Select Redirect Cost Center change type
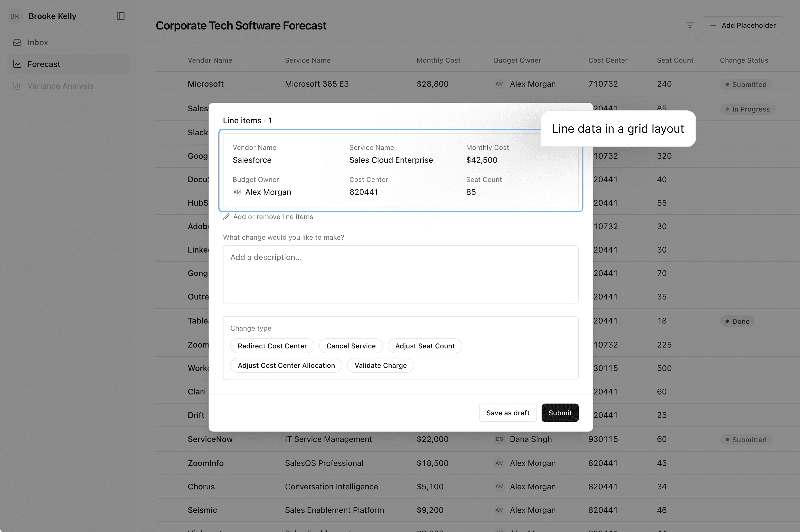 (x=272, y=346)
